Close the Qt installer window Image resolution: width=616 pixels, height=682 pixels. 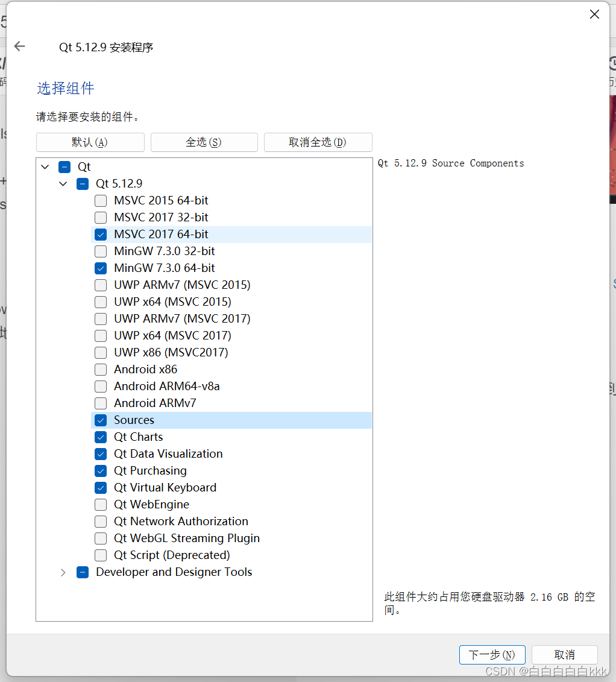click(x=594, y=14)
